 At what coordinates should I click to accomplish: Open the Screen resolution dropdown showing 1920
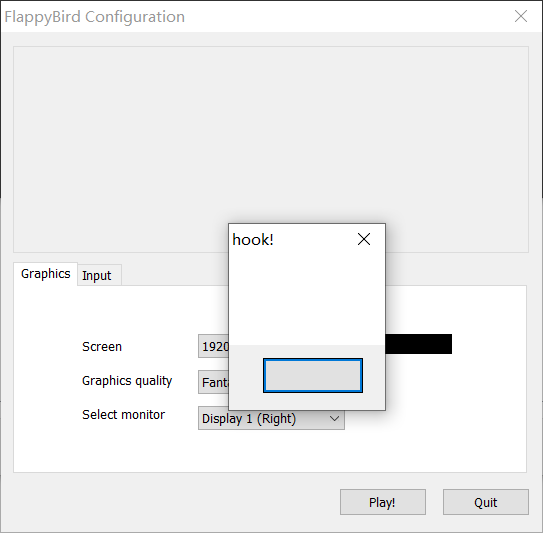point(213,346)
